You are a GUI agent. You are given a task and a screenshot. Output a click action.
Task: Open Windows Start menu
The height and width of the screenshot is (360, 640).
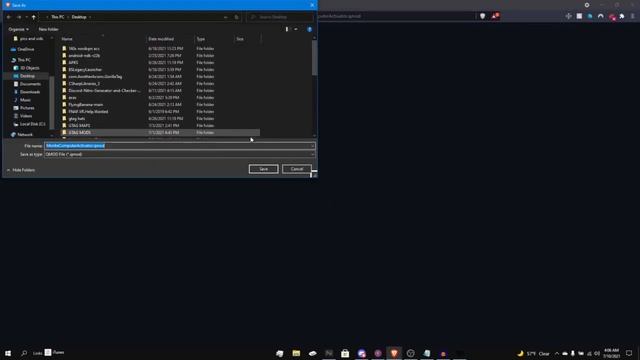click(8, 353)
